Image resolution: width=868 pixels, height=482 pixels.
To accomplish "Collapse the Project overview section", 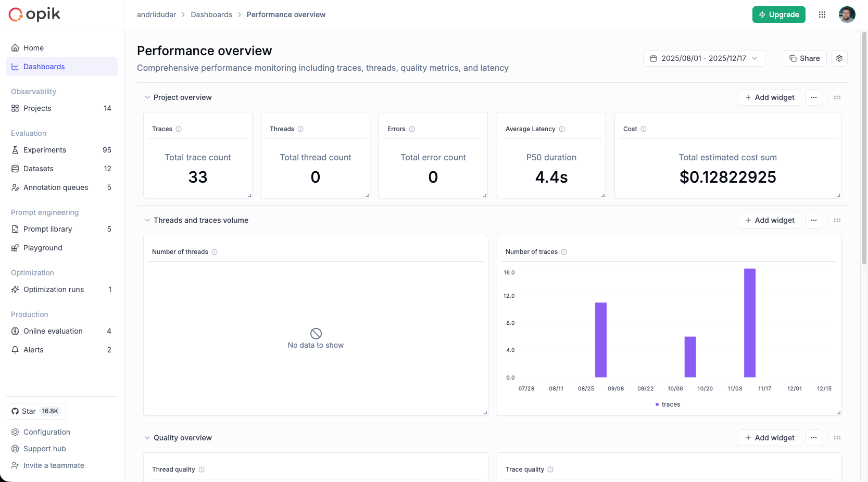I will [x=147, y=97].
